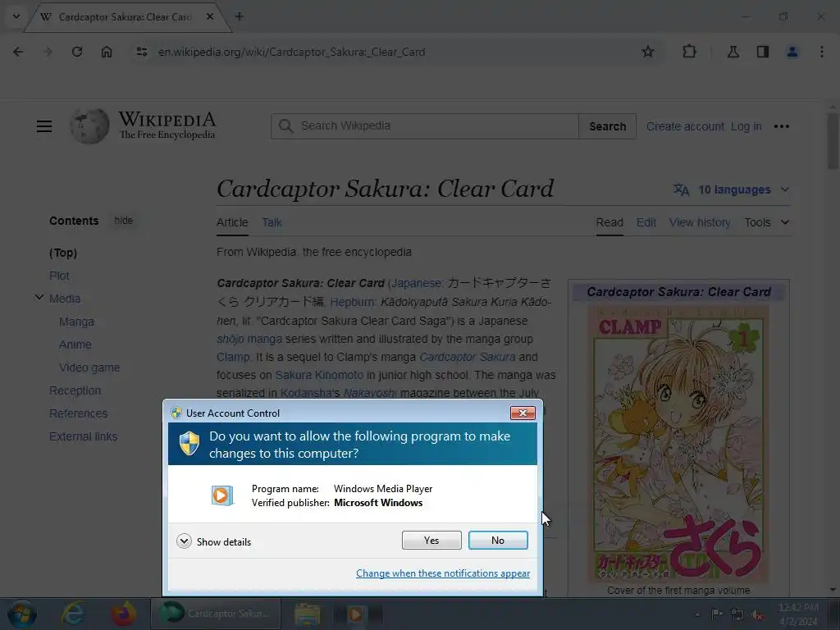Open Wikipedia personal tools ellipsis menu
The width and height of the screenshot is (840, 630).
point(782,126)
